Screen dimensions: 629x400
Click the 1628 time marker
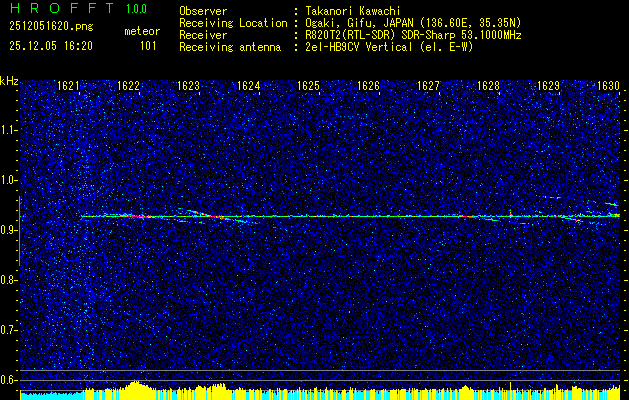488,86
